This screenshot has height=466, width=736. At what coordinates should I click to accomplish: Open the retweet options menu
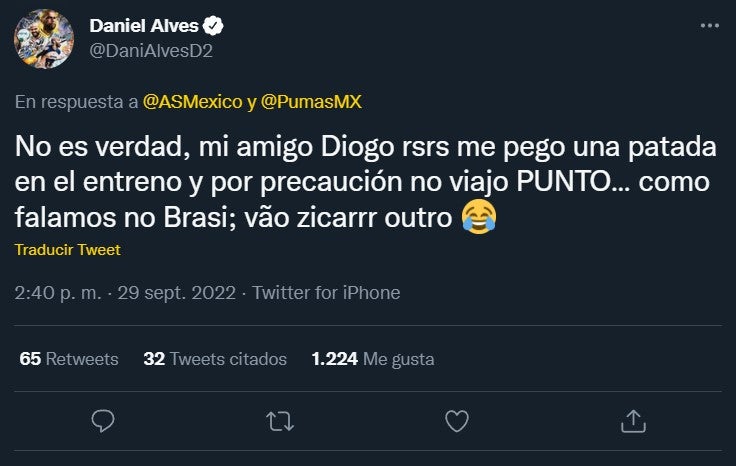point(280,422)
